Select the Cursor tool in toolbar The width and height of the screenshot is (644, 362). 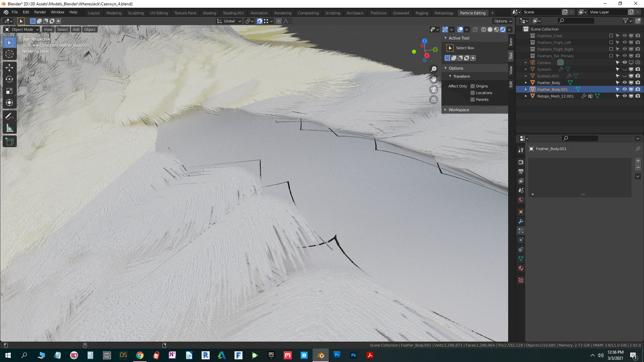[x=9, y=54]
